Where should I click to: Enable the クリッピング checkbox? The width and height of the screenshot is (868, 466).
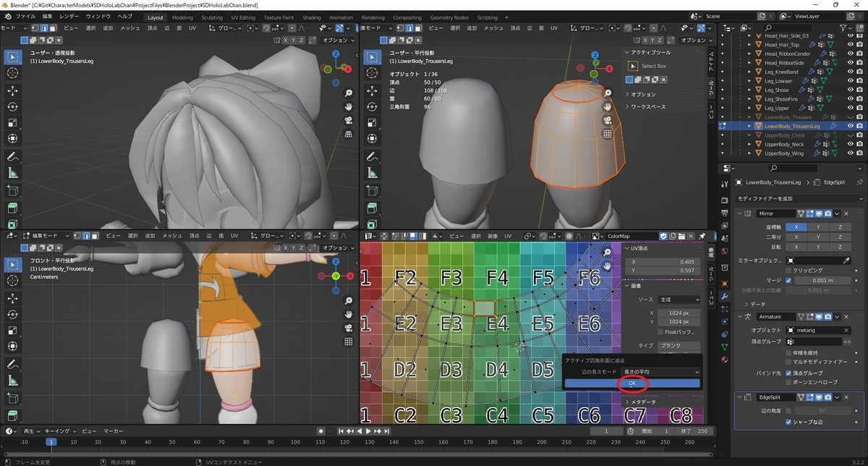click(x=788, y=270)
